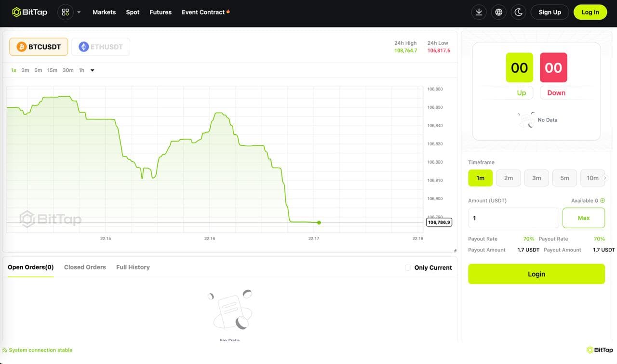Screen dimensions: 617x364
Task: Click the BitTap logo in header
Action: (30, 12)
